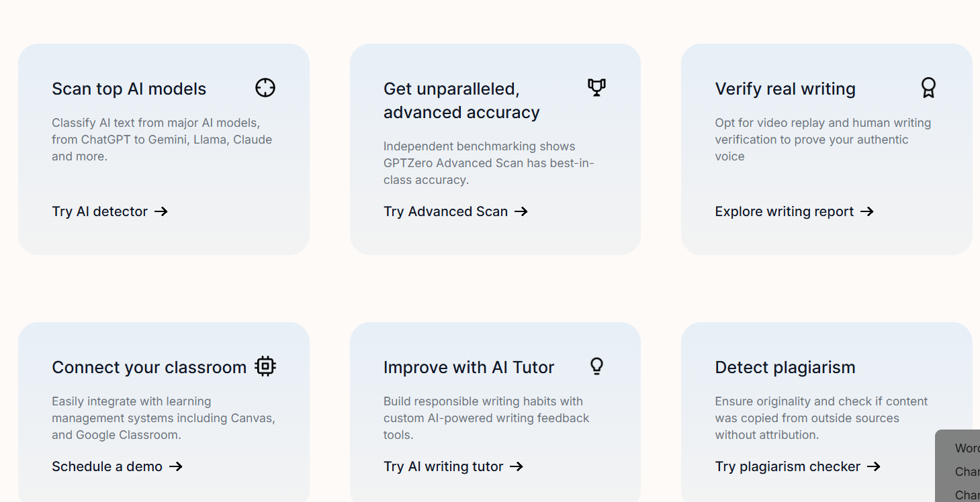Image resolution: width=980 pixels, height=502 pixels.
Task: Click the crosshair icon on Scan top AI models
Action: [265, 88]
